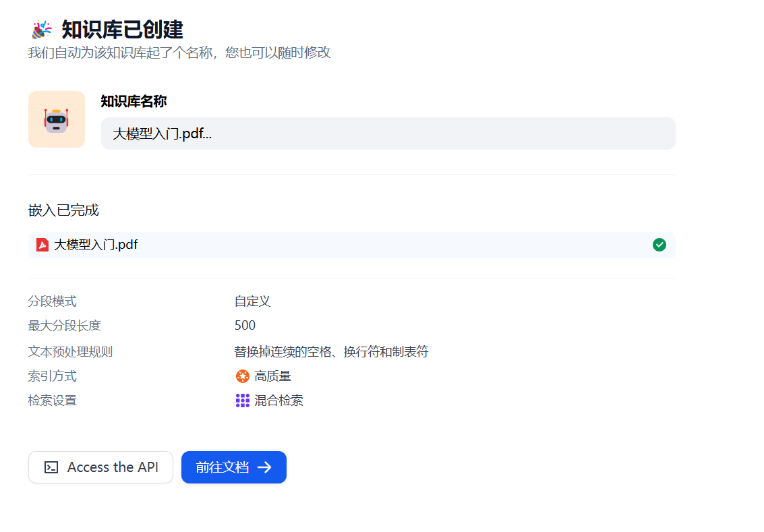Click the party popper celebration emoji
This screenshot has height=532, width=764.
pyautogui.click(x=41, y=30)
